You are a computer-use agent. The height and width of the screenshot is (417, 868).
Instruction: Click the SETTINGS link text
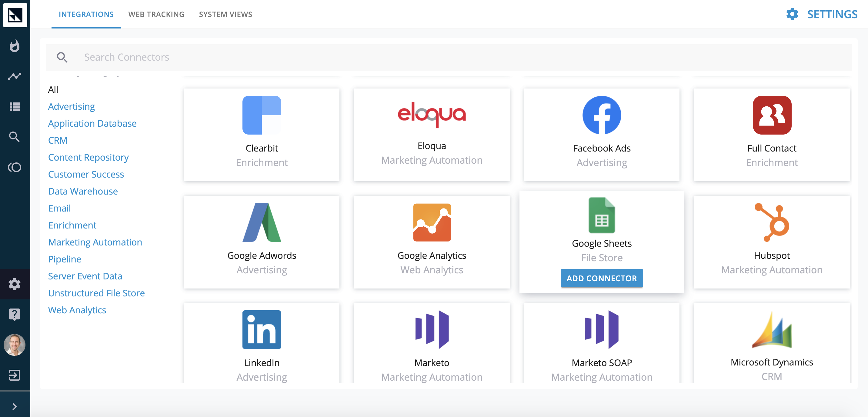[x=832, y=14]
